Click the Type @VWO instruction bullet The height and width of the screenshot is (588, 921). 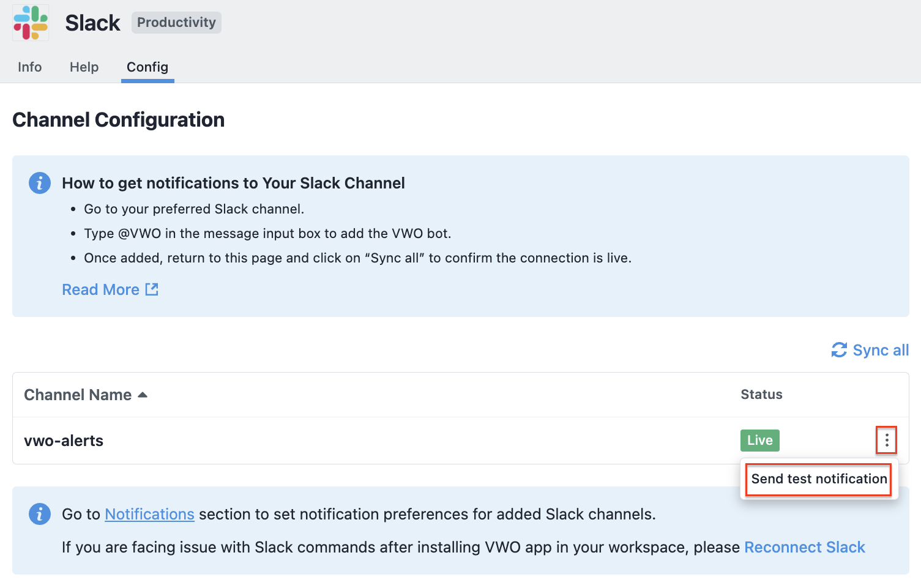point(267,234)
